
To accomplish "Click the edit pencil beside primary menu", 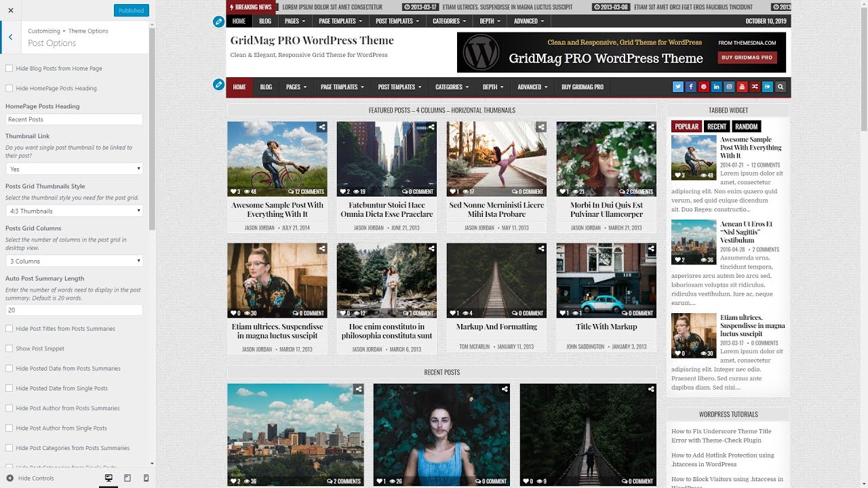I will (218, 85).
